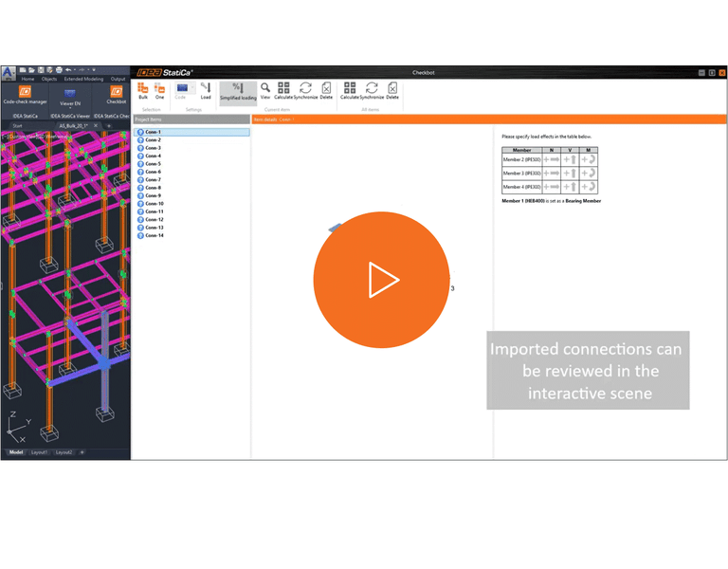Click the New file icon in the quick access toolbar
Image resolution: width=728 pixels, height=569 pixels.
click(23, 70)
